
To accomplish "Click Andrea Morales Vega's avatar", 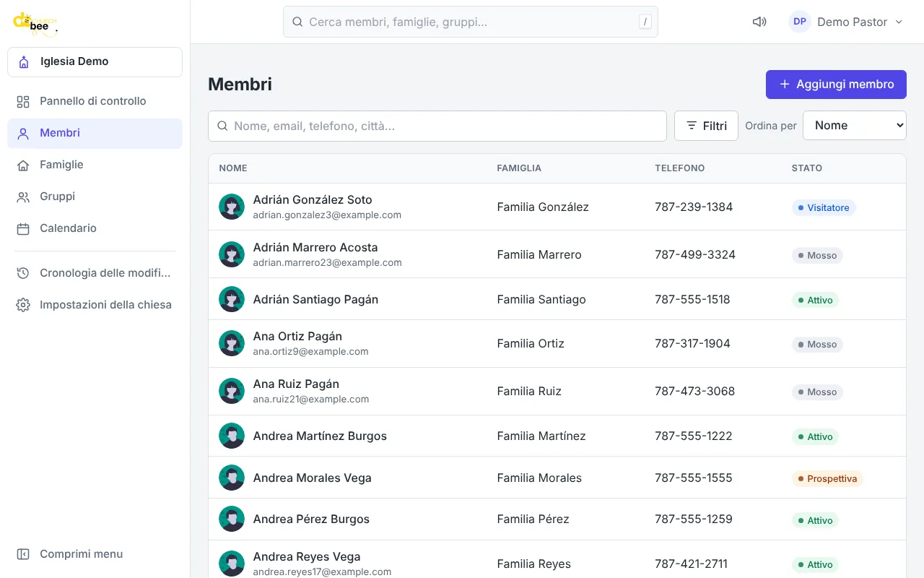I will coord(232,478).
